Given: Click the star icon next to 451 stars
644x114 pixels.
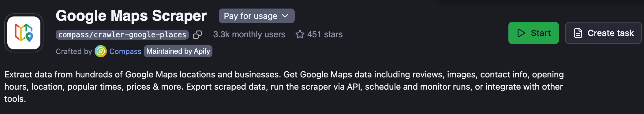Looking at the screenshot, I should click(x=300, y=34).
